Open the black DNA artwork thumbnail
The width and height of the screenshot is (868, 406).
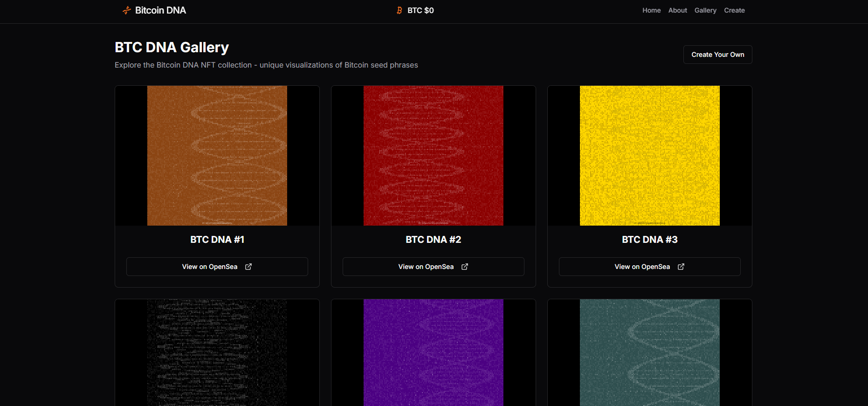(217, 352)
